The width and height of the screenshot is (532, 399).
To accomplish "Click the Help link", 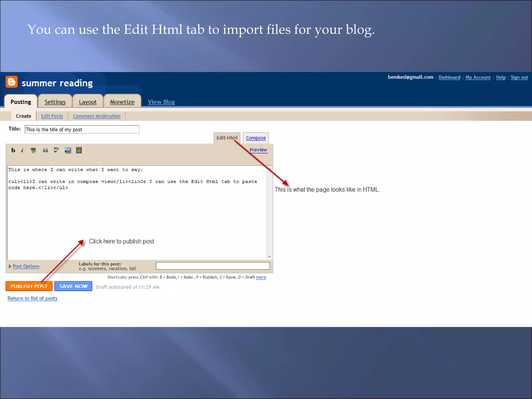I will tap(501, 77).
